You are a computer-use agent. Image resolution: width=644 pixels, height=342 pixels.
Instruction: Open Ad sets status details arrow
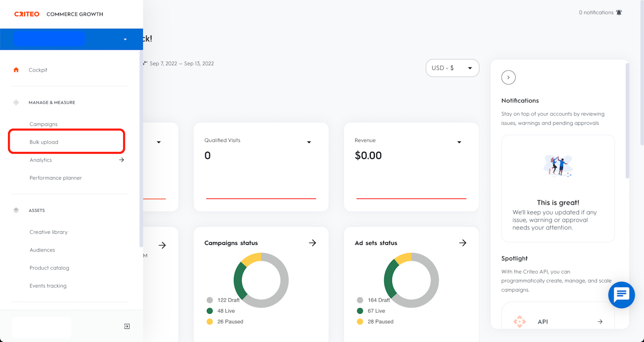click(x=463, y=243)
